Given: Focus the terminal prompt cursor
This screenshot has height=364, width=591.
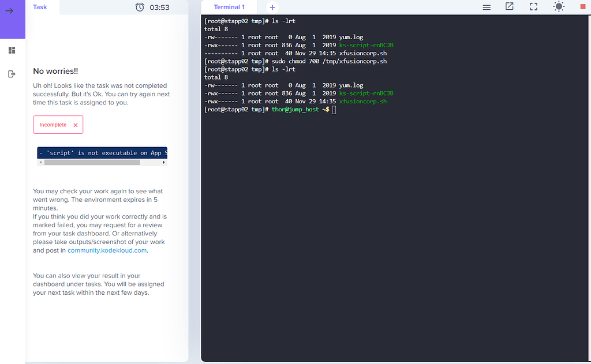Looking at the screenshot, I should pos(334,110).
